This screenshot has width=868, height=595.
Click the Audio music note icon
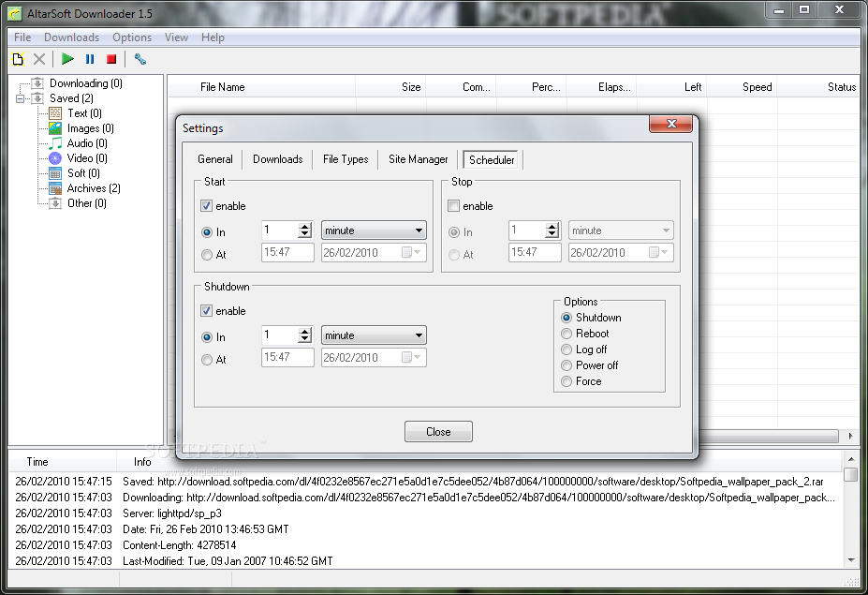click(55, 143)
